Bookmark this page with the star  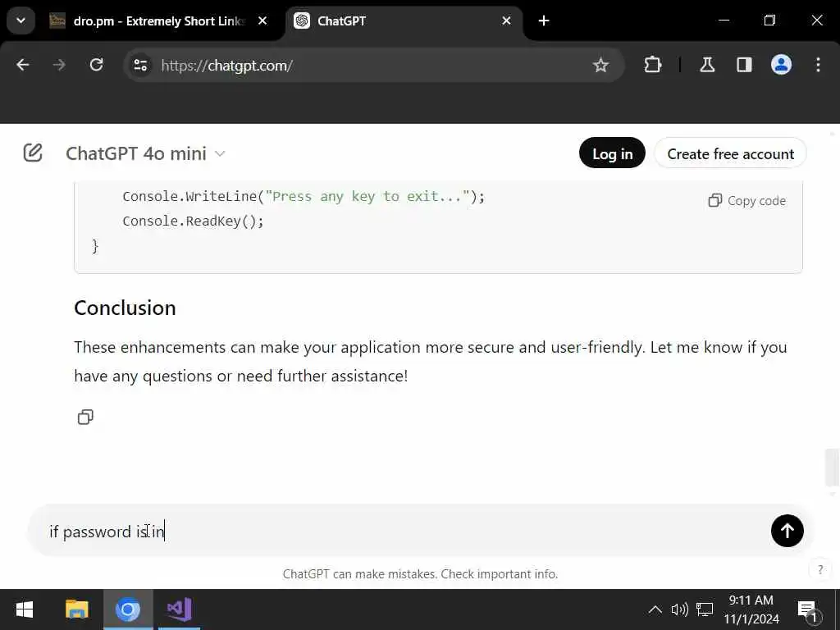coord(600,66)
